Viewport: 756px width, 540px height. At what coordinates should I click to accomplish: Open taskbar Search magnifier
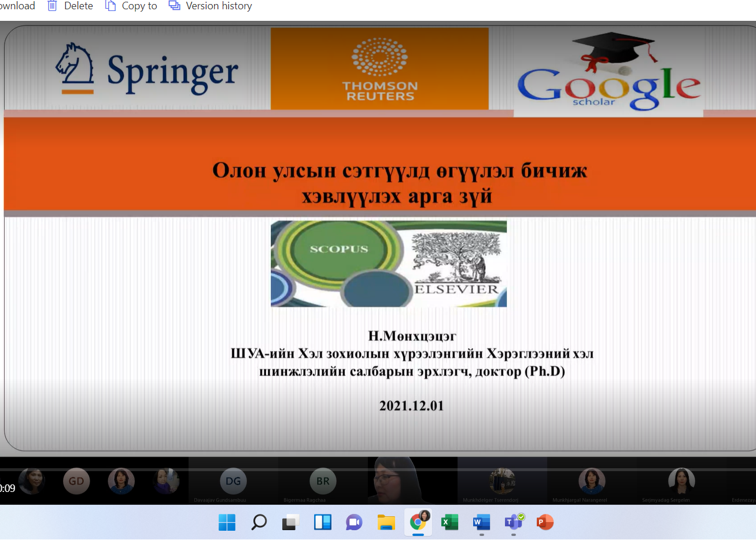click(x=259, y=522)
